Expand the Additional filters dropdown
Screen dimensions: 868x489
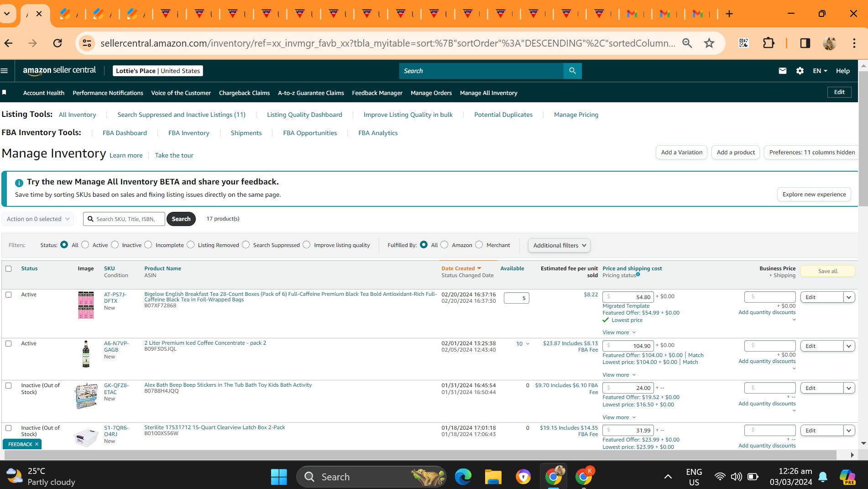tap(559, 245)
